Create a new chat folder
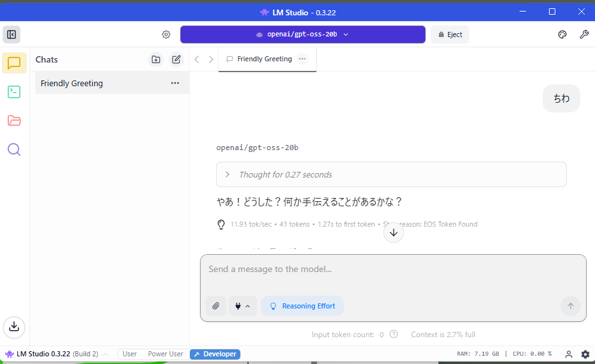 (156, 59)
